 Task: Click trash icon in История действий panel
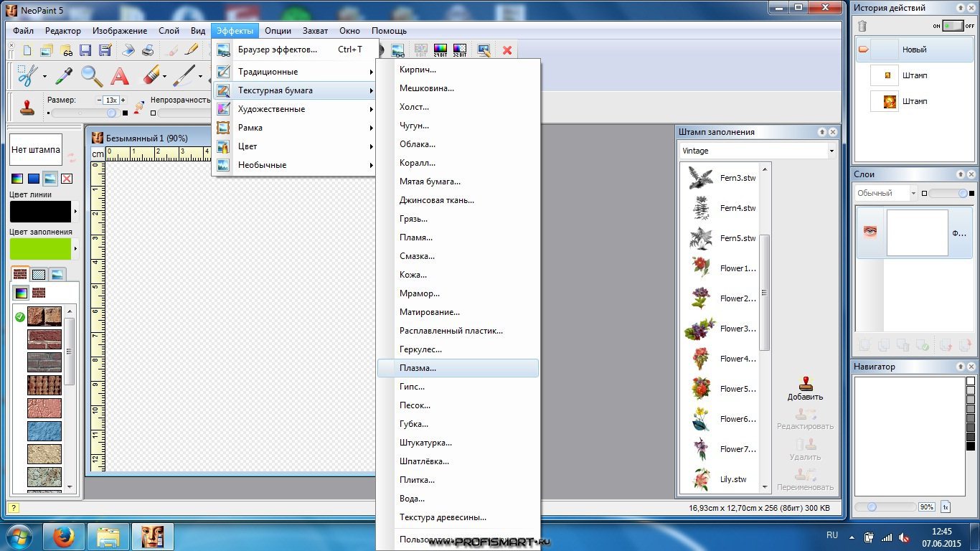click(x=862, y=26)
